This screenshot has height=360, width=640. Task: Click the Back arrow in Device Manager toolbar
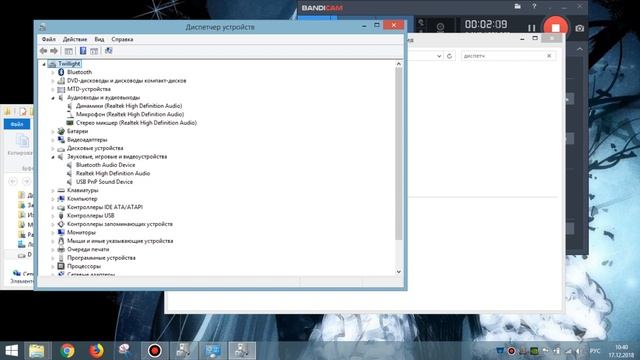pyautogui.click(x=44, y=51)
